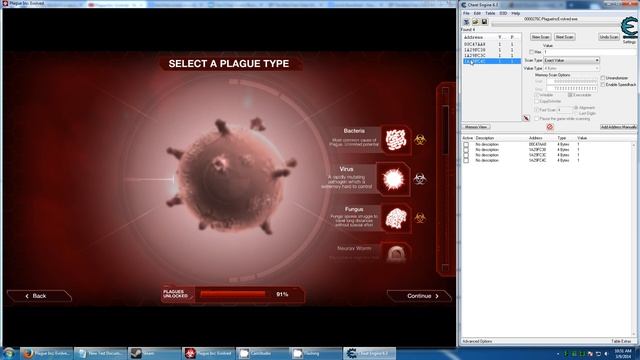
Task: Open the process list computer icon in Cheat Engine
Action: pos(466,22)
